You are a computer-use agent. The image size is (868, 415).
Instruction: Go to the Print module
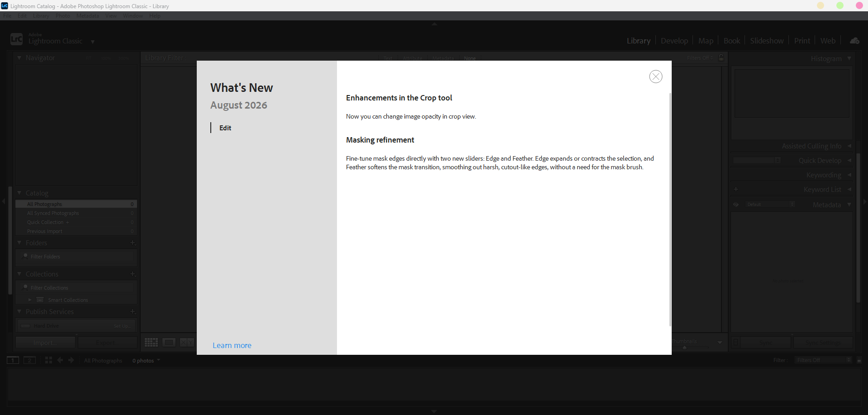[x=802, y=41]
